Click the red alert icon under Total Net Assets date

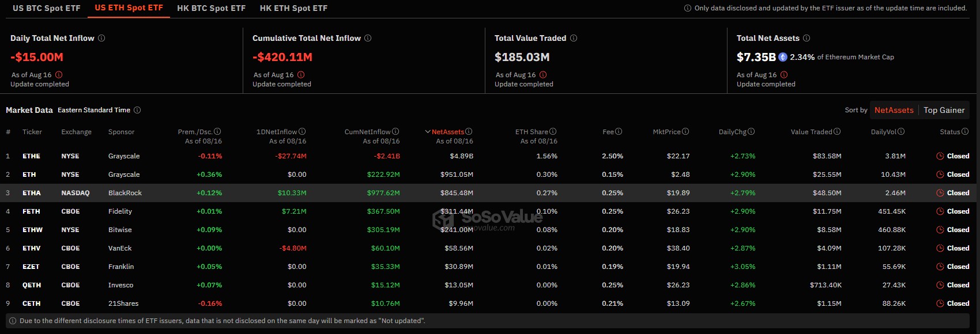pos(784,75)
